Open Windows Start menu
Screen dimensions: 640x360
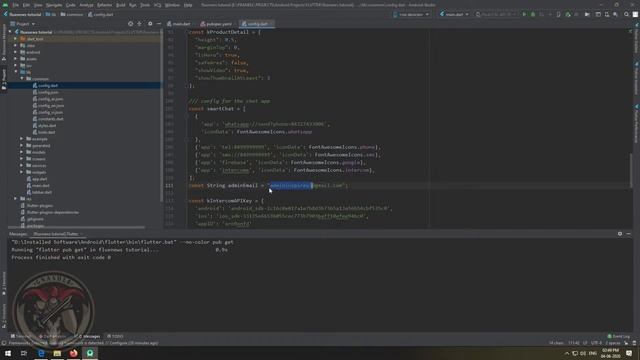8,353
